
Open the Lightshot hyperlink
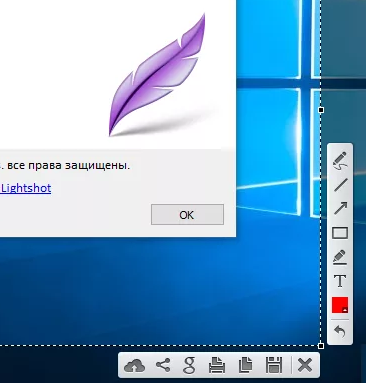pos(26,188)
